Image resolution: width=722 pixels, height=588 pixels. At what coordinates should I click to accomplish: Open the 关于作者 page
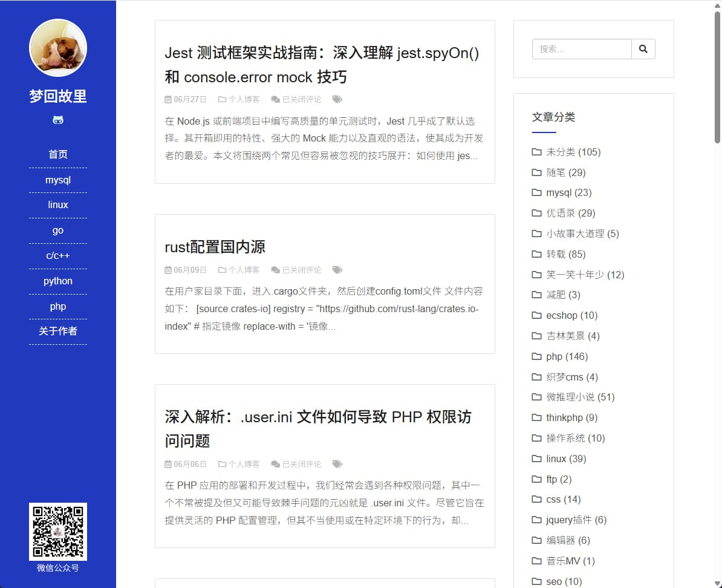(x=58, y=331)
